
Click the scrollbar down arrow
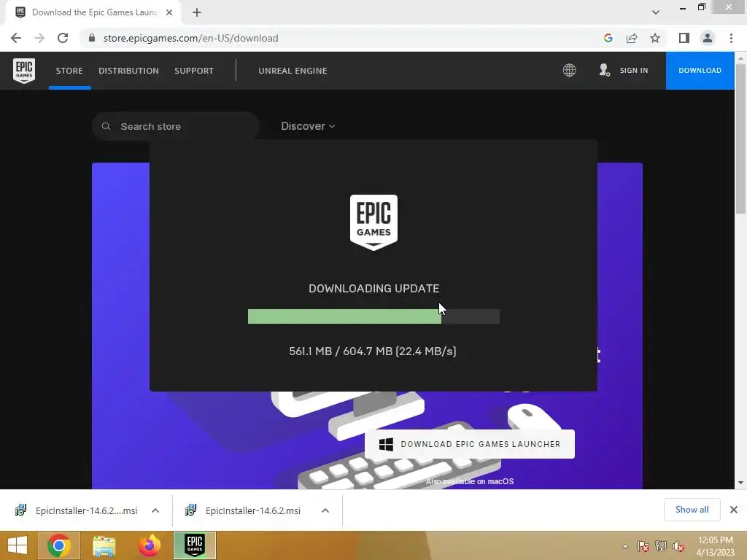(x=740, y=483)
